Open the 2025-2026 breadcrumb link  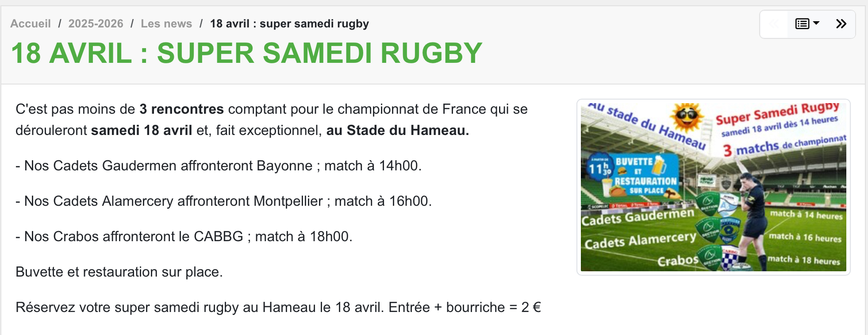point(96,23)
